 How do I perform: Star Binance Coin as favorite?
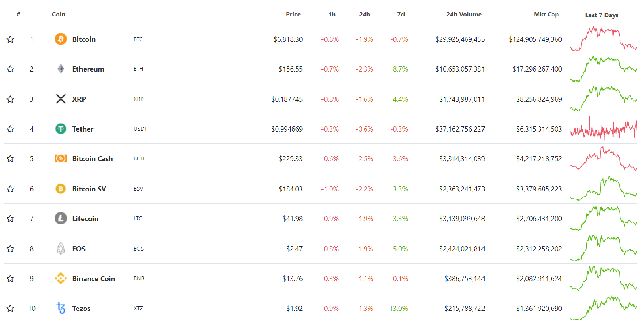tap(10, 278)
